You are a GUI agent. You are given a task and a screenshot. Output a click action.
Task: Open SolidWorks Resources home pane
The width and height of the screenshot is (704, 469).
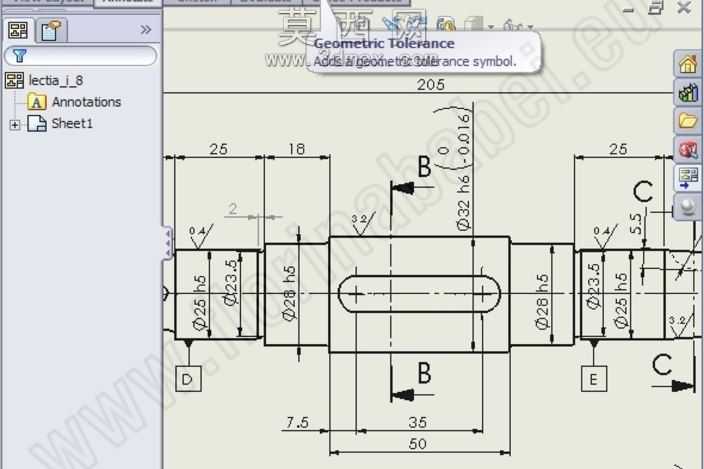[688, 64]
